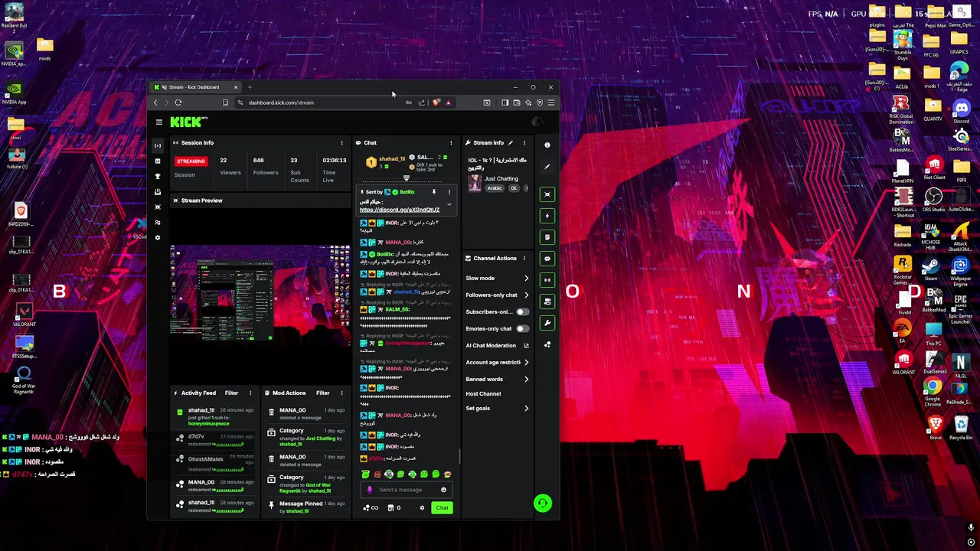Open Discord desktop shortcut
Image resolution: width=980 pixels, height=551 pixels.
point(961,112)
